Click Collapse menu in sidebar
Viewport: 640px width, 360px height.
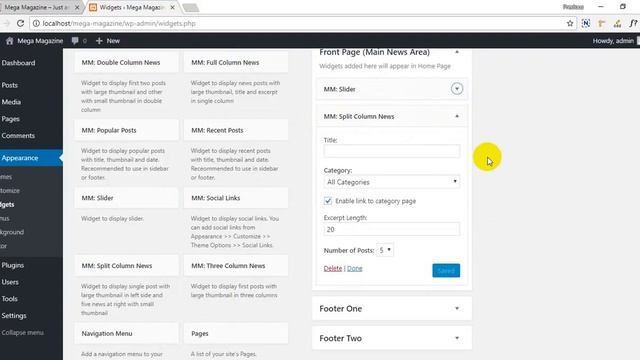coord(22,333)
